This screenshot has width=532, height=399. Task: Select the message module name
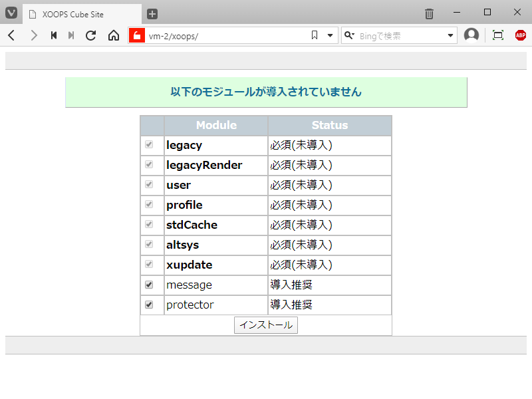189,285
